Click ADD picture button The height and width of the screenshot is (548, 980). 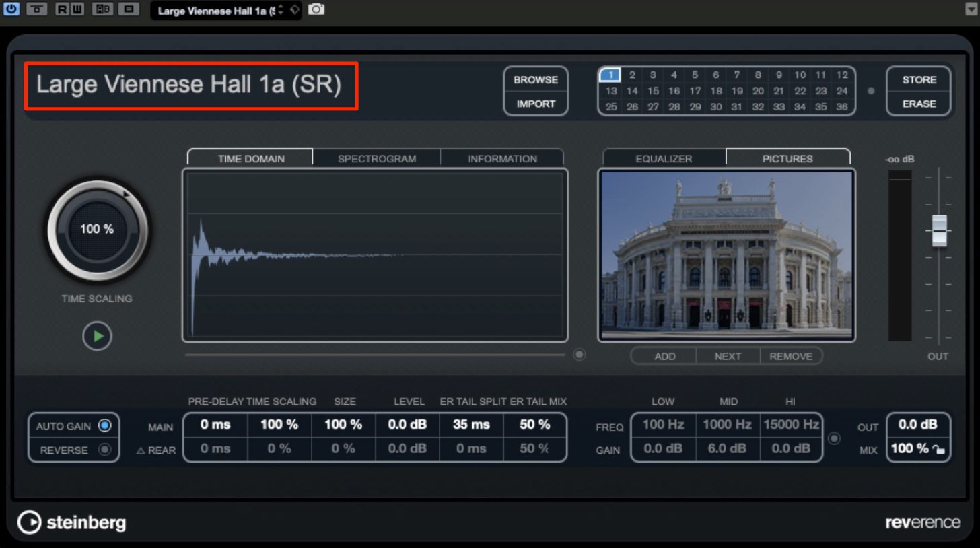pos(665,356)
